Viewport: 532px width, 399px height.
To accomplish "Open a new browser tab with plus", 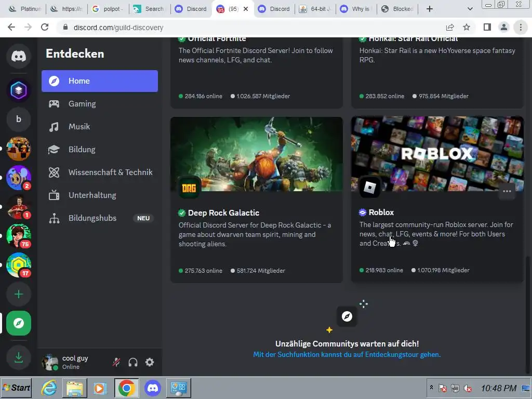I will pyautogui.click(x=430, y=9).
